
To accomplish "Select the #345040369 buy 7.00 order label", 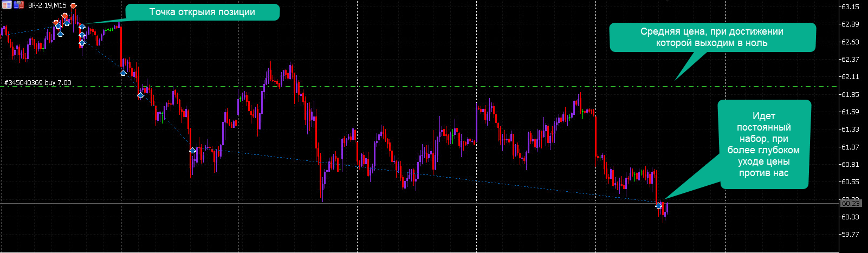I will [x=38, y=83].
